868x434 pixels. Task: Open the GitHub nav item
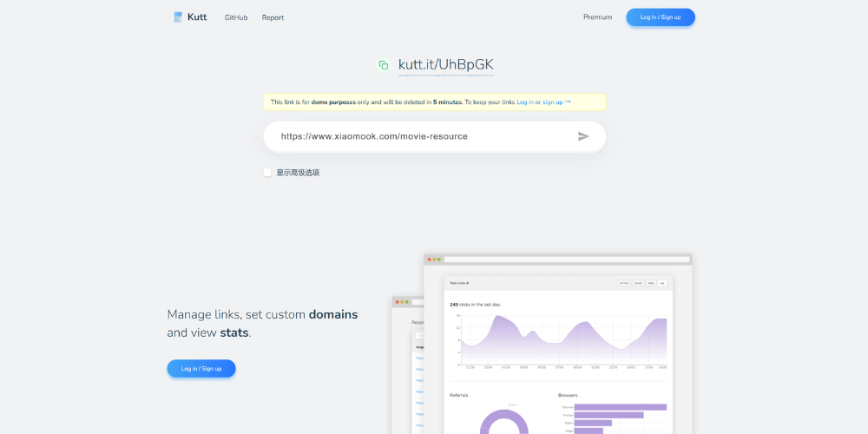click(236, 17)
